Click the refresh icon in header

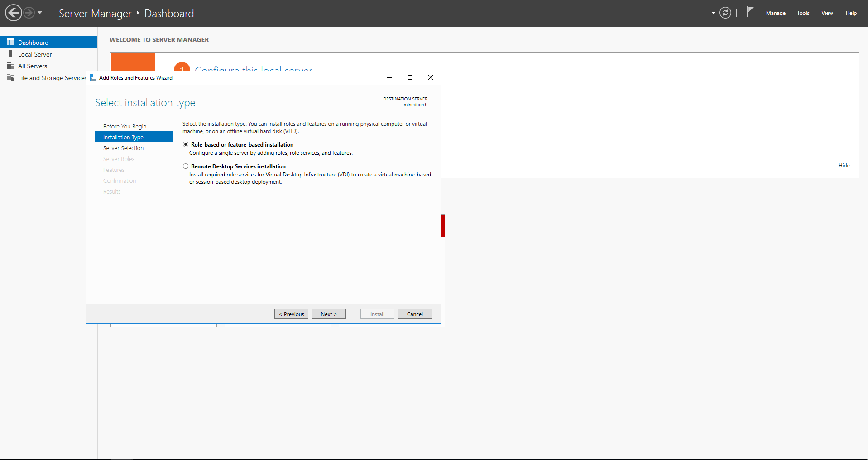pyautogui.click(x=725, y=13)
